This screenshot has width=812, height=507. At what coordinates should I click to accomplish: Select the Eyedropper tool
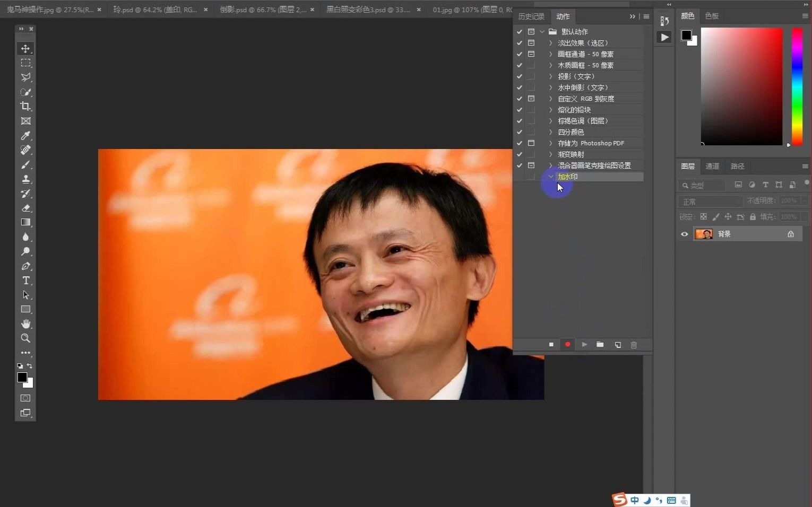[x=25, y=136]
